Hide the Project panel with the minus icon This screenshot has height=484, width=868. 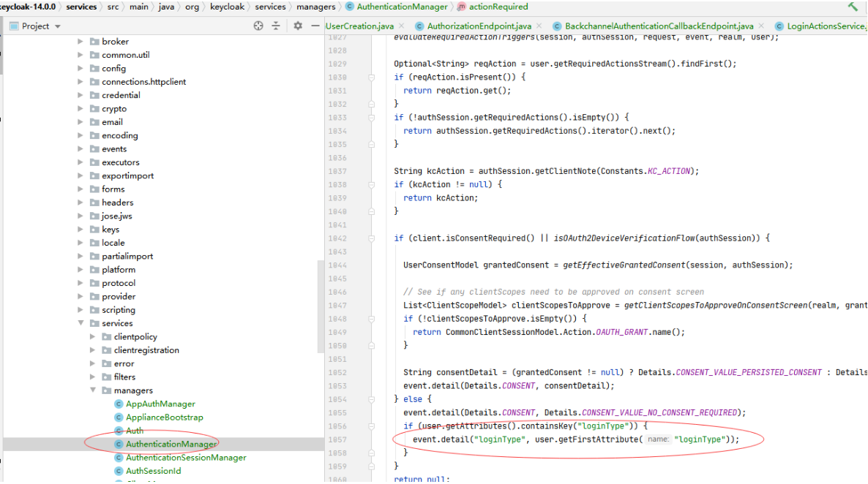[315, 26]
